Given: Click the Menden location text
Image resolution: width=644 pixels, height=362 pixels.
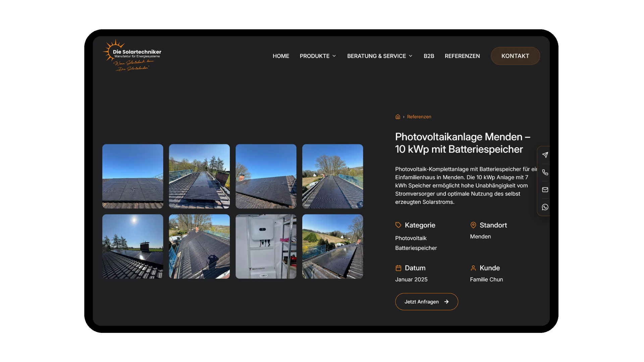Looking at the screenshot, I should tap(480, 237).
